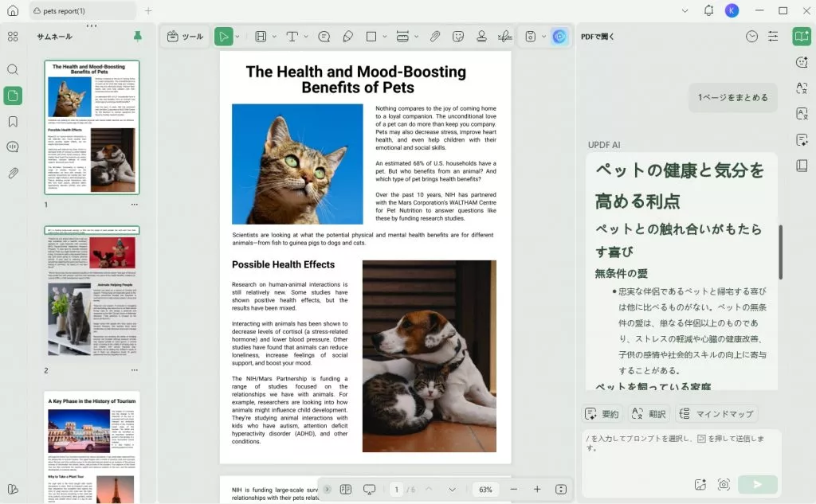Toggle the UPDF AI swirl icon in toolbar

pyautogui.click(x=559, y=37)
